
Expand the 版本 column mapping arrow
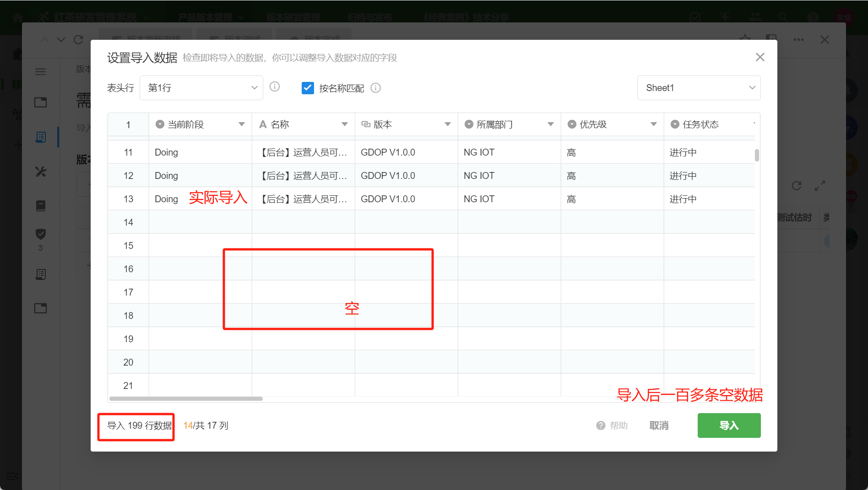pyautogui.click(x=448, y=124)
